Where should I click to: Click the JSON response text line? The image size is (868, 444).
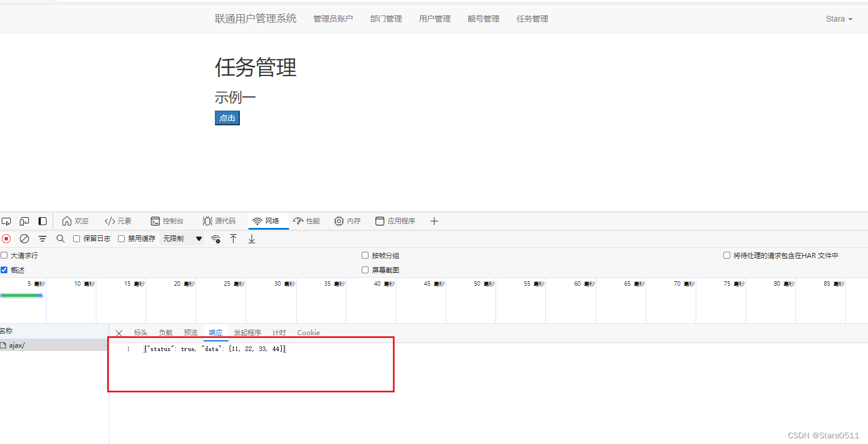click(x=215, y=349)
